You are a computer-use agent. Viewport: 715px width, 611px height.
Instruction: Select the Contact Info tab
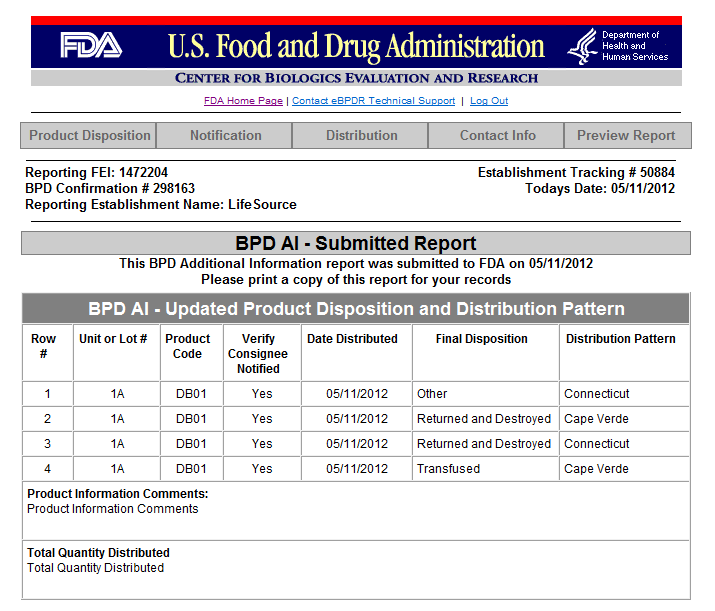497,136
